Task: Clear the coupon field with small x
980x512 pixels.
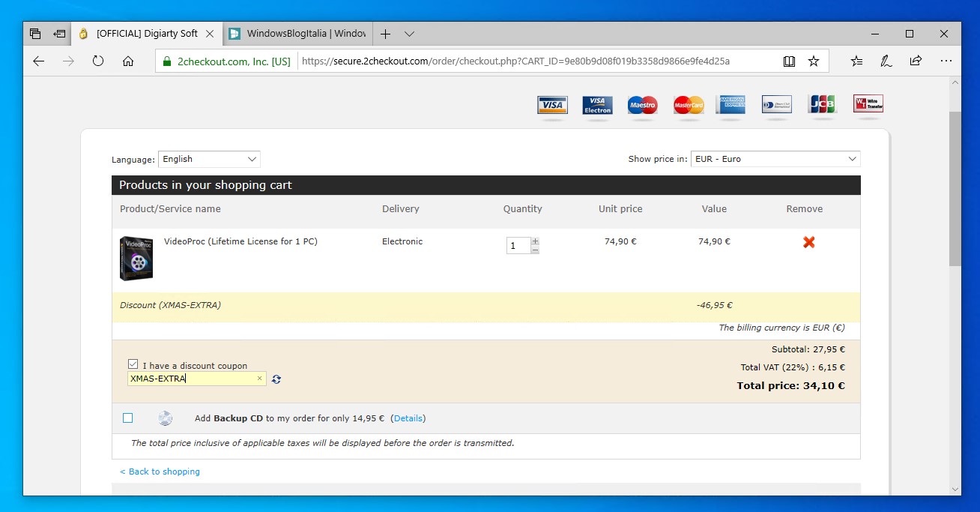Action: pyautogui.click(x=259, y=379)
